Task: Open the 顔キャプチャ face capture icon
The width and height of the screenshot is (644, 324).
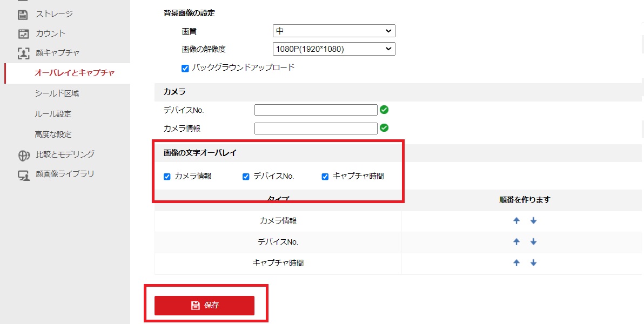Action: [x=22, y=53]
